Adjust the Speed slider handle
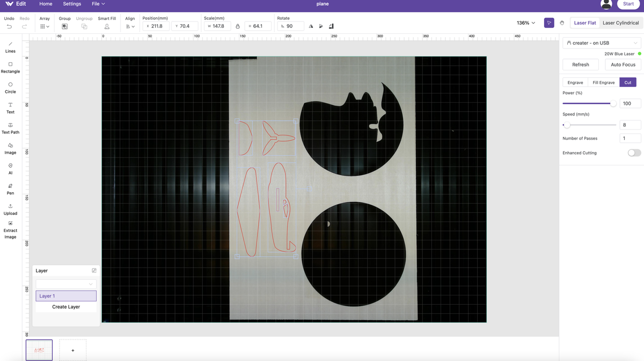The width and height of the screenshot is (644, 361). click(566, 125)
